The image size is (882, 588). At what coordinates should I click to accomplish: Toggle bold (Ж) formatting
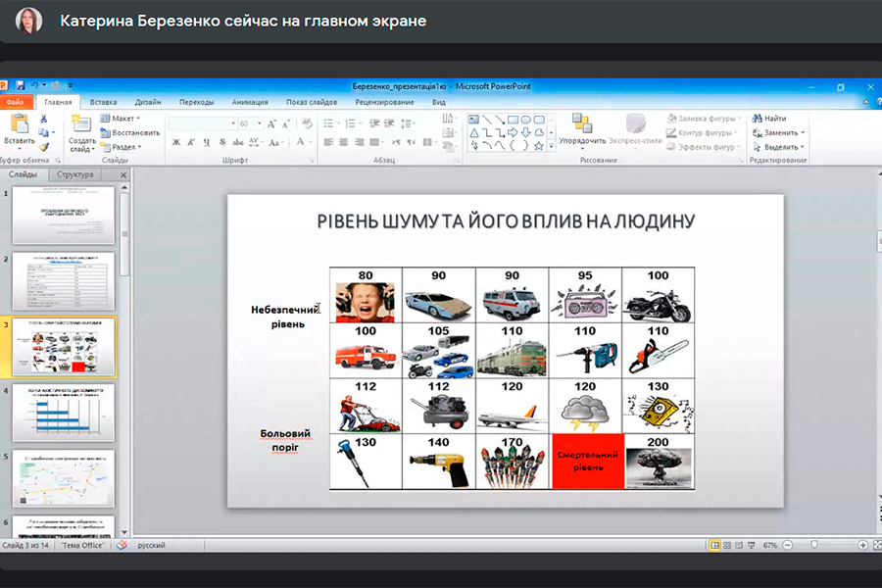(x=176, y=142)
